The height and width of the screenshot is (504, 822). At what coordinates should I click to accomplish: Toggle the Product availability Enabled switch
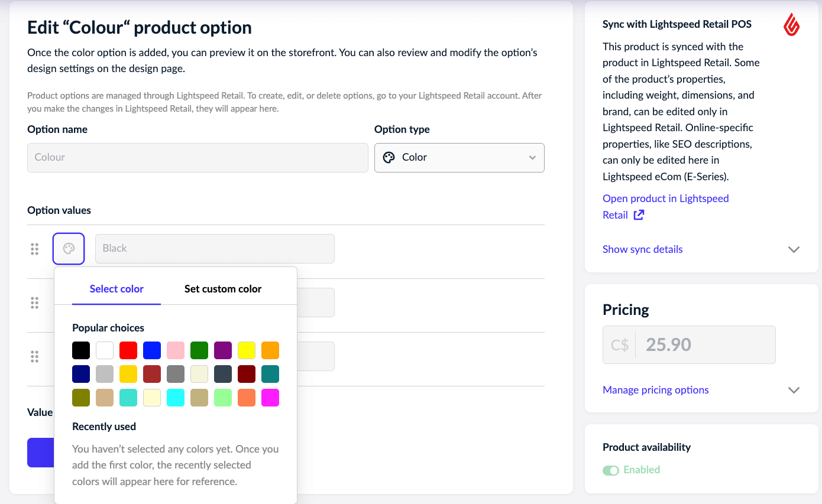[611, 470]
